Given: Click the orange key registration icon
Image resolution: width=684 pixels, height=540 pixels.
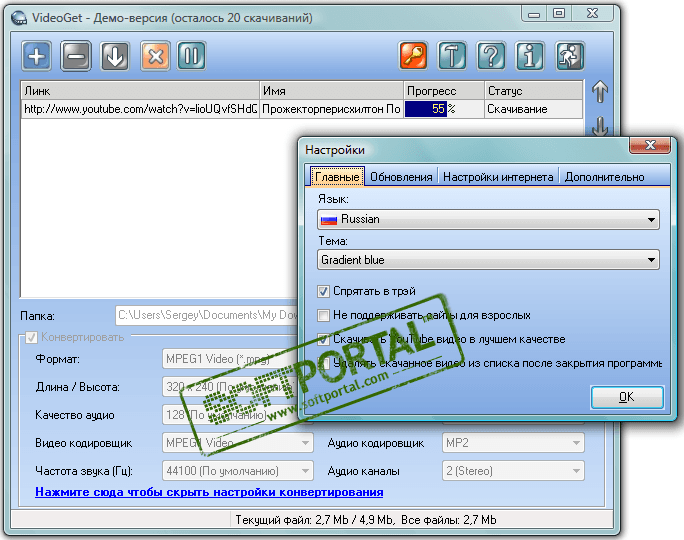Looking at the screenshot, I should tap(413, 56).
